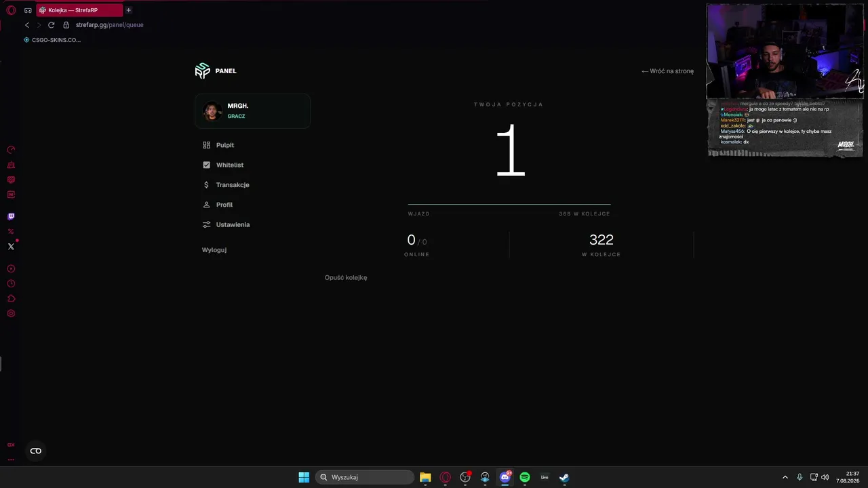This screenshot has height=488, width=868.
Task: Go back to the previous page
Action: (27, 25)
